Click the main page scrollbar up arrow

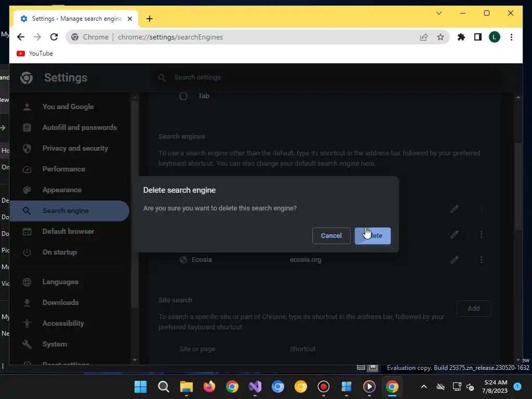tap(518, 97)
